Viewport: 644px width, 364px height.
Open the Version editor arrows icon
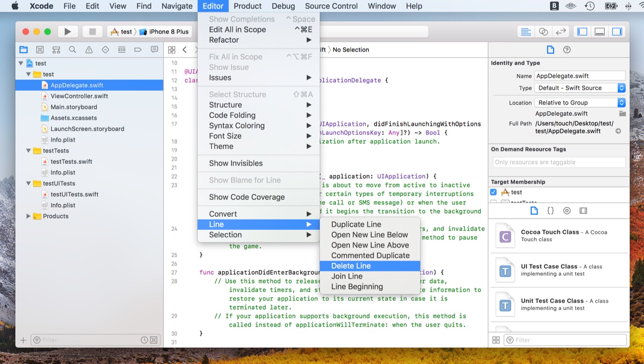pyautogui.click(x=561, y=31)
